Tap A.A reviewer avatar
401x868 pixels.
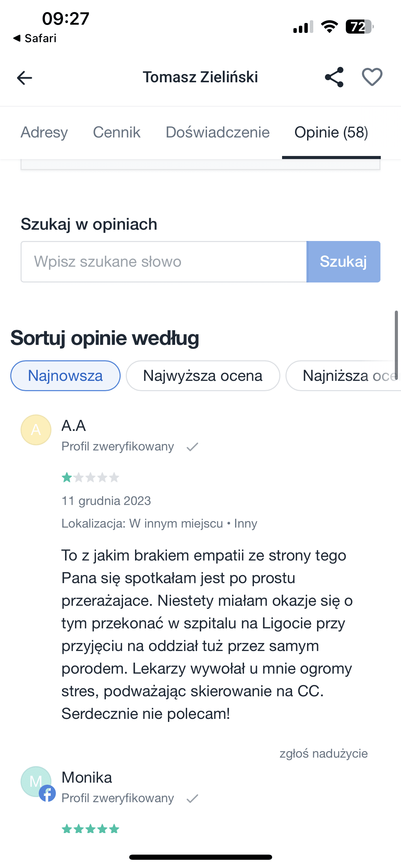[x=36, y=430]
